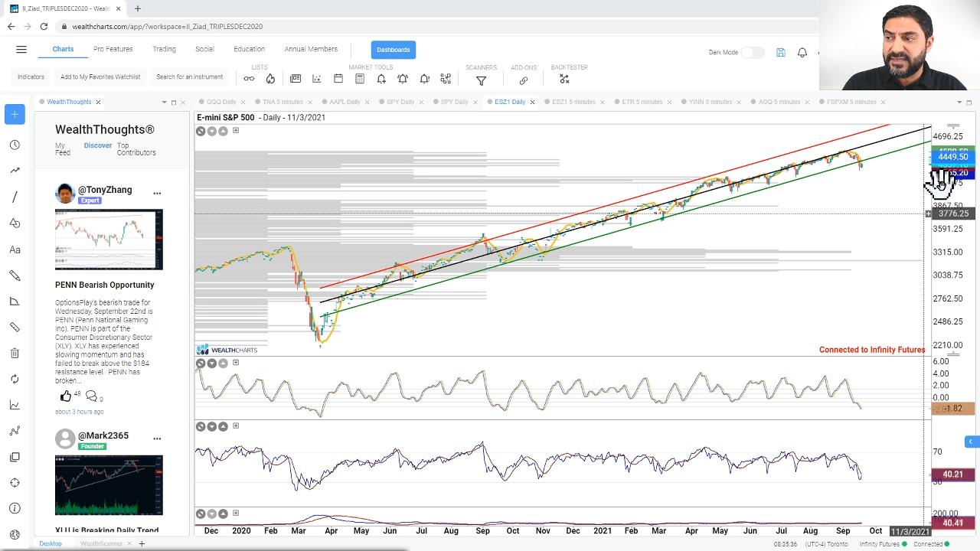This screenshot has height=551, width=980.
Task: Open the news icon in Market Tools
Action: [296, 79]
